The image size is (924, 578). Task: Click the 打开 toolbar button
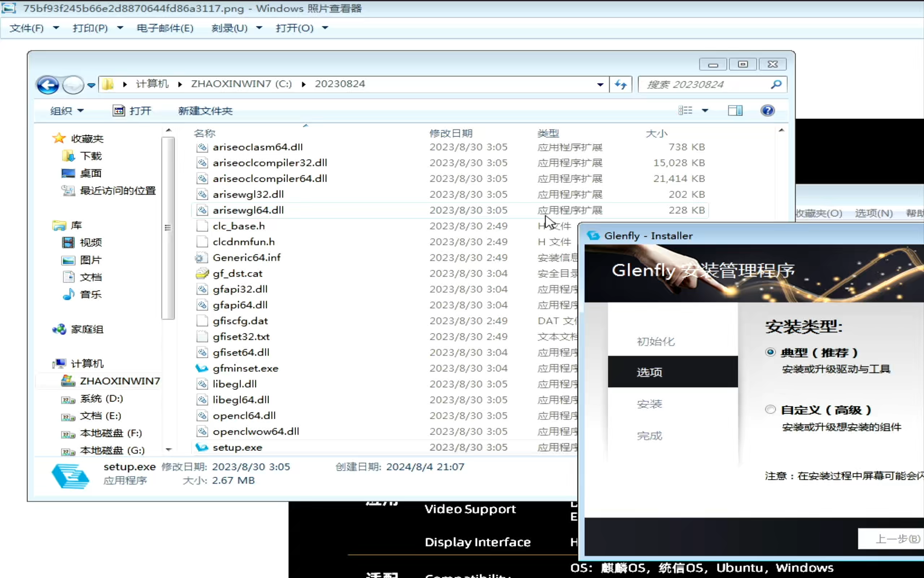[132, 111]
